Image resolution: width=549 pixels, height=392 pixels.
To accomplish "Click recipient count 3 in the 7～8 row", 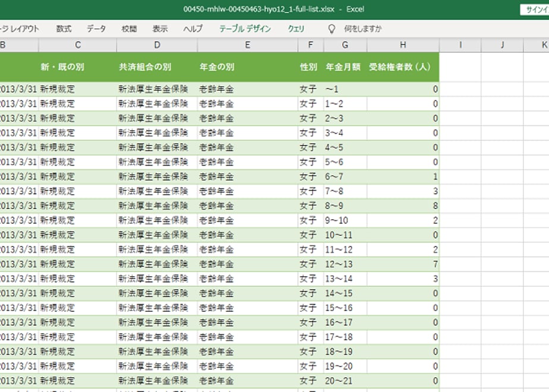I will coord(403,191).
